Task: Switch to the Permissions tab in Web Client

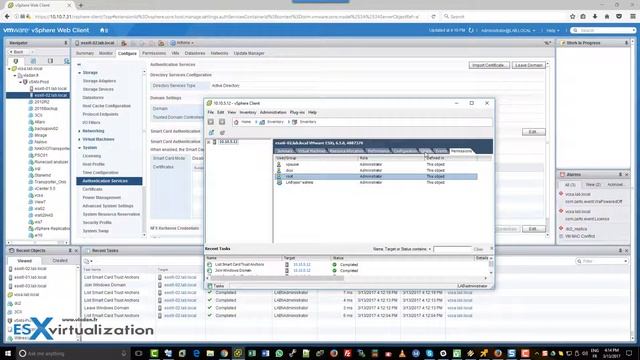Action: coord(154,53)
